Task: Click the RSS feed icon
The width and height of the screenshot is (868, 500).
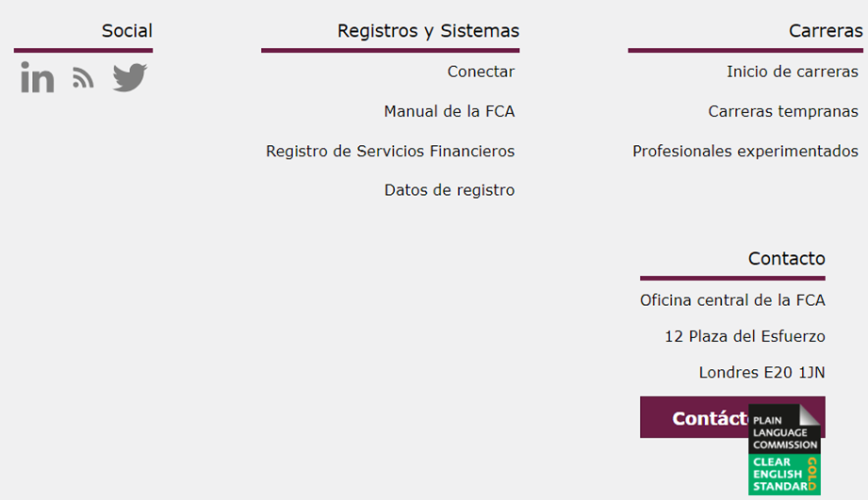Action: coord(84,78)
